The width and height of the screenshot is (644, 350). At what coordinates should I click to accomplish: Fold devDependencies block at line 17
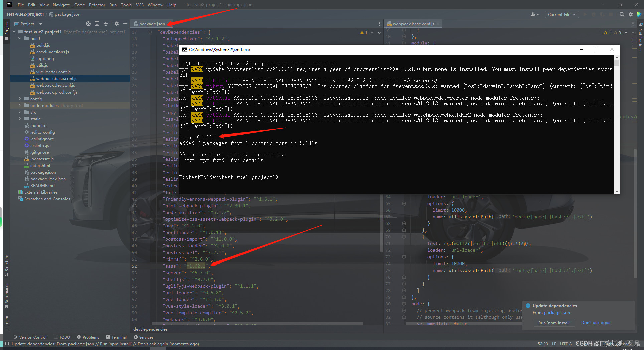pyautogui.click(x=150, y=32)
